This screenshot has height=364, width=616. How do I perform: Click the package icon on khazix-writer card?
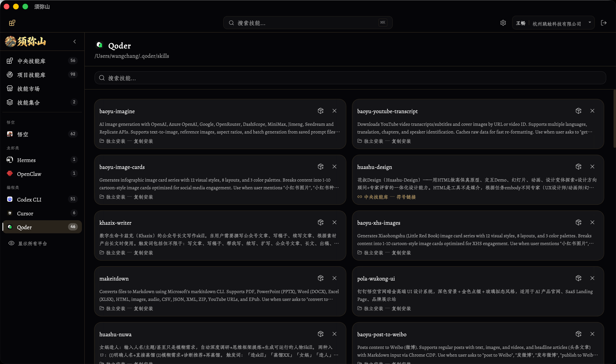click(x=321, y=222)
